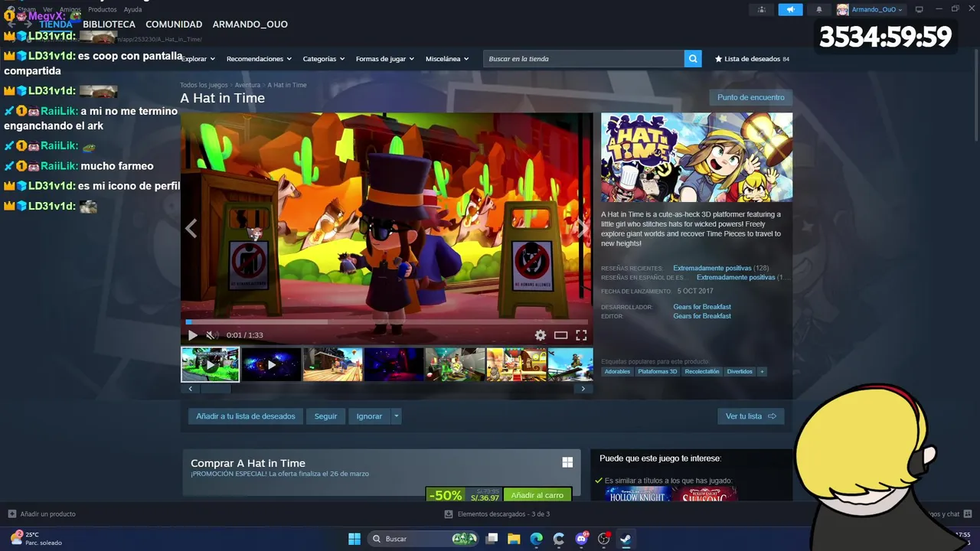Click the Punto de encuentro button
The width and height of the screenshot is (980, 551).
tap(751, 97)
